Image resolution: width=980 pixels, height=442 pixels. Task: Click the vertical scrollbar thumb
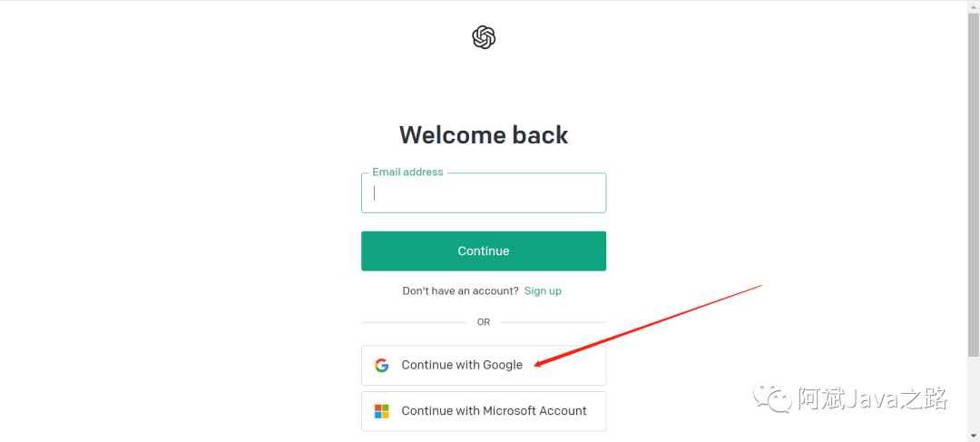tap(974, 182)
